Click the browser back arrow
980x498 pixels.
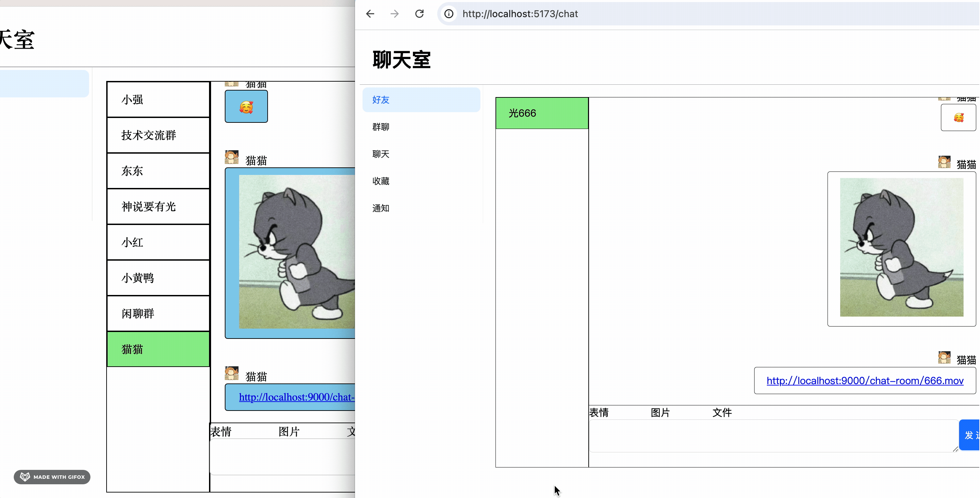click(x=370, y=14)
